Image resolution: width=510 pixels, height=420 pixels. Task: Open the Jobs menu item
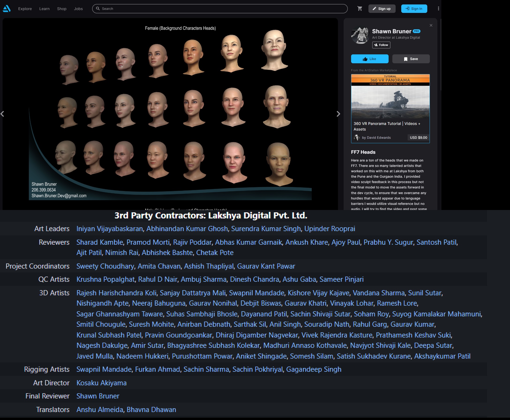coord(78,9)
